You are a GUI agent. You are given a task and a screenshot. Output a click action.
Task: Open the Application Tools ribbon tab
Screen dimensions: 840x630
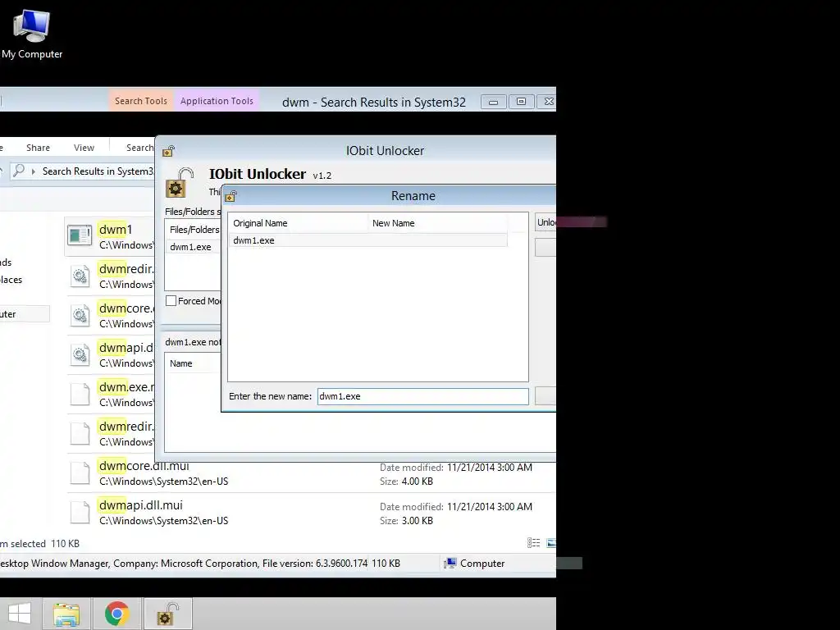point(217,101)
